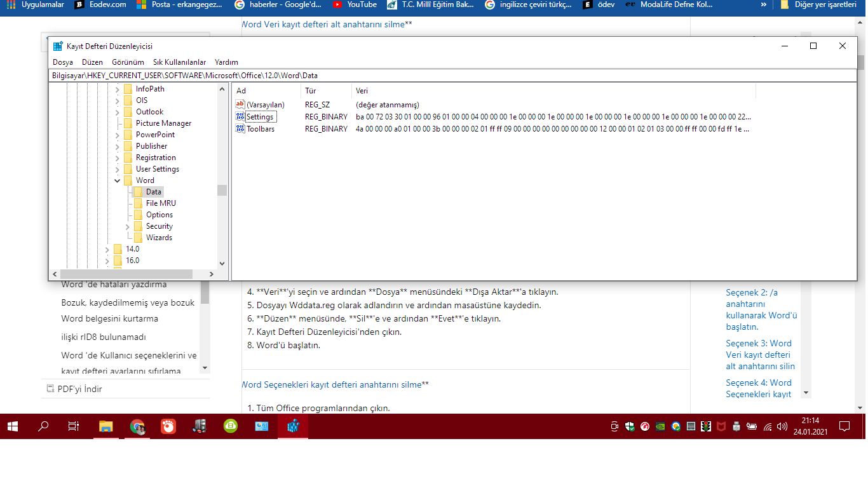This screenshot has width=868, height=488.
Task: Open the Sık Kullanılanlar menu
Action: point(179,62)
